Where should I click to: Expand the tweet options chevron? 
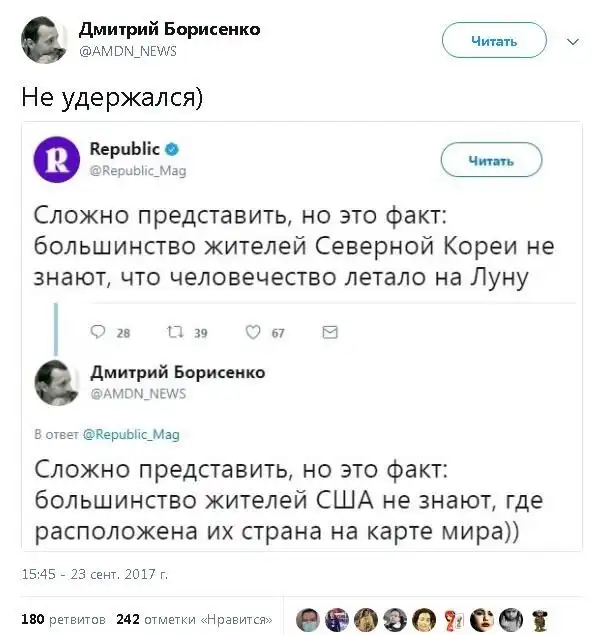coord(573,41)
